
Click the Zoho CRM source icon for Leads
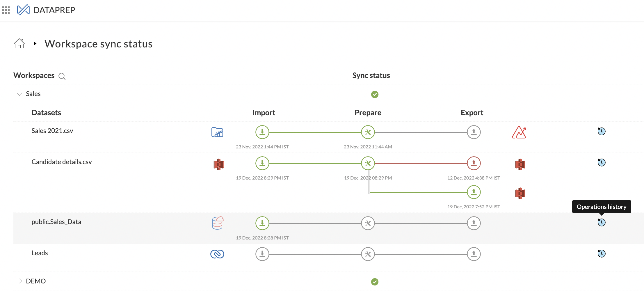coord(217,254)
